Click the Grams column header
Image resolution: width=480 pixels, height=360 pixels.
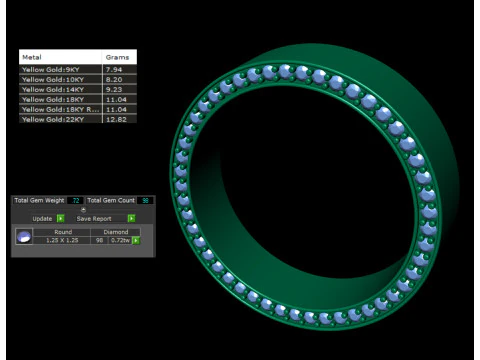(x=119, y=57)
